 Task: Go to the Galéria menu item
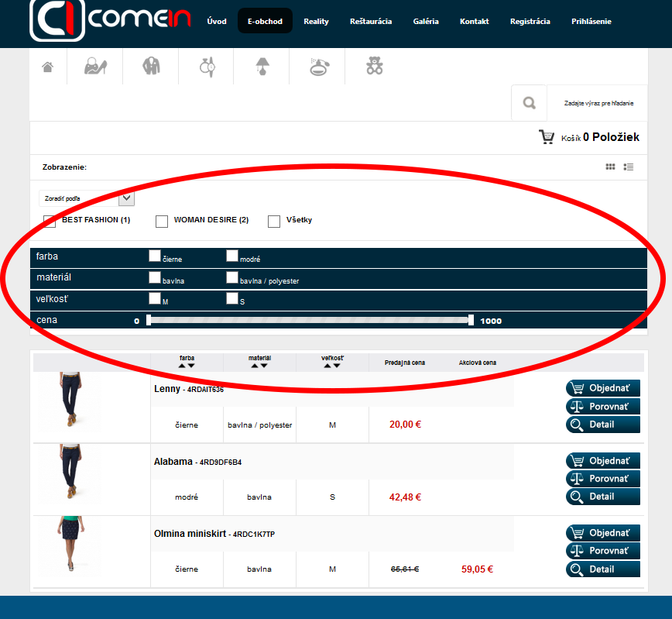(x=426, y=21)
